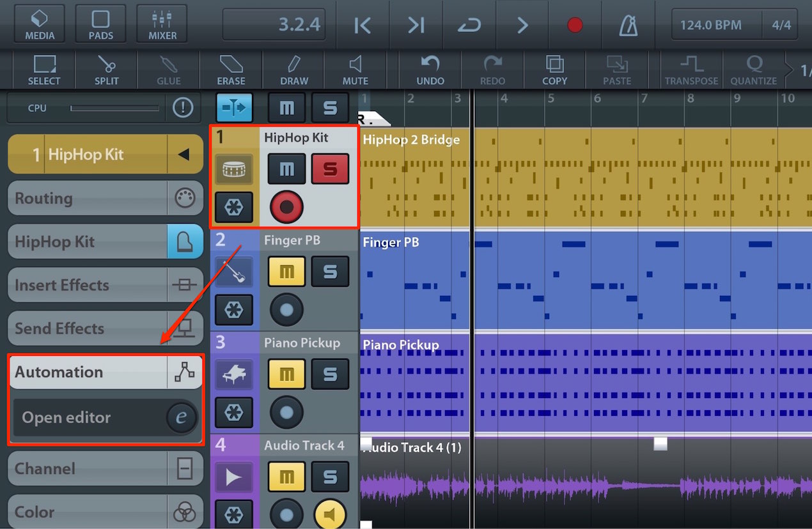The height and width of the screenshot is (529, 812).
Task: Click the CPU warning exclamation icon
Action: 183,108
